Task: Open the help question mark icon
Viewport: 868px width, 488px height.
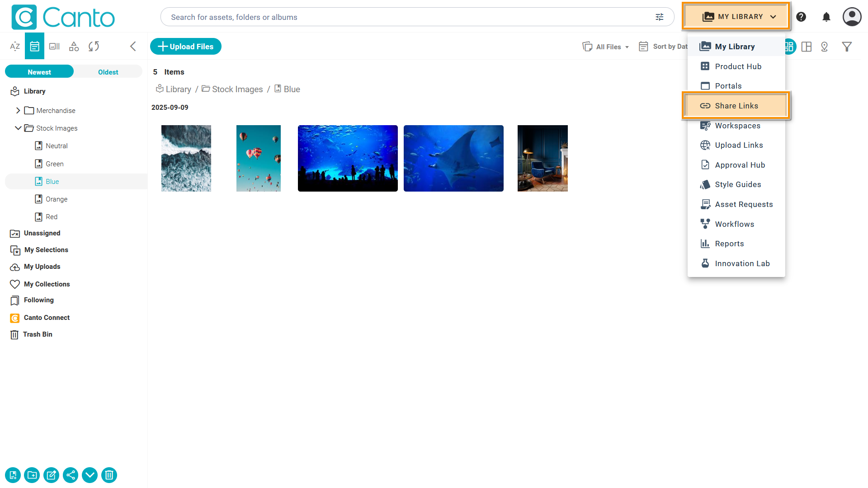Action: [x=801, y=17]
